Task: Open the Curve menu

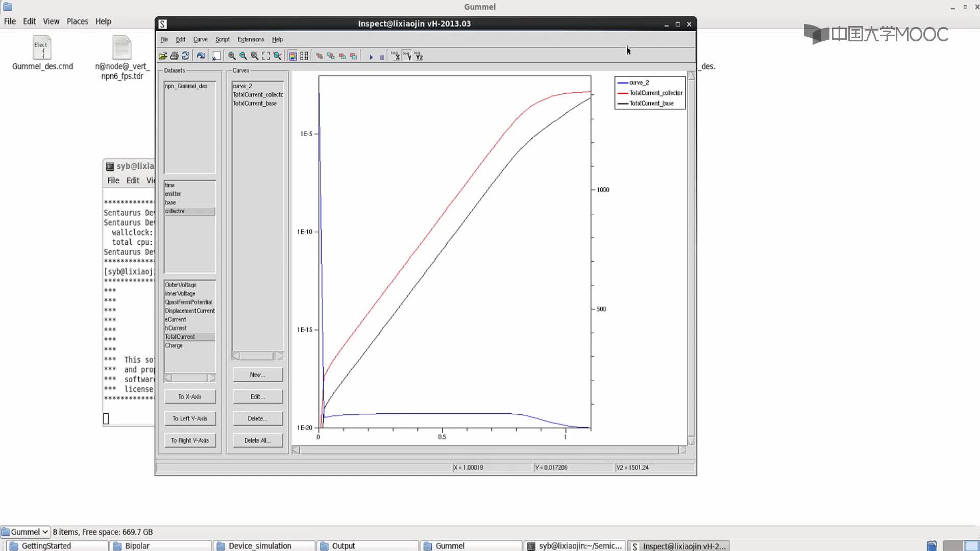Action: [x=201, y=38]
